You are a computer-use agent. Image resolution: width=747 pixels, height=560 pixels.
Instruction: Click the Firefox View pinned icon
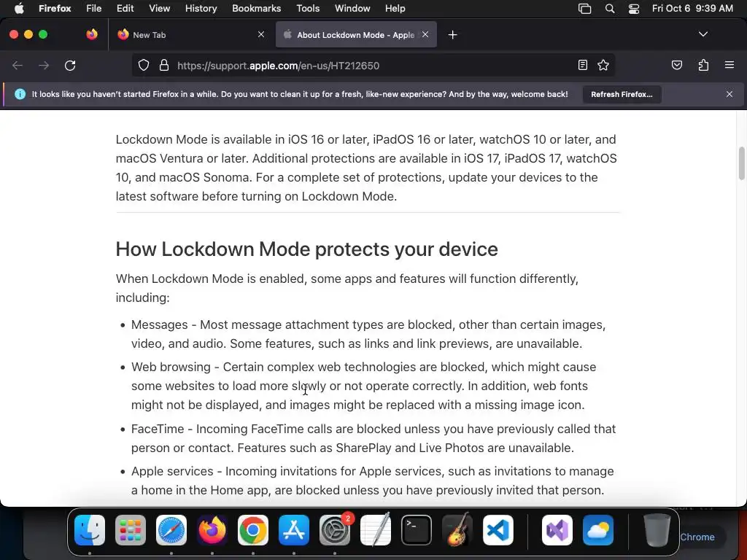(92, 34)
